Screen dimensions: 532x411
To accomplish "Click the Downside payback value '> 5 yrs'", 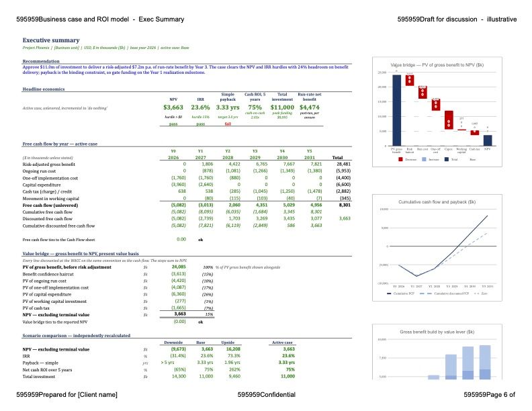I will coord(169,363).
